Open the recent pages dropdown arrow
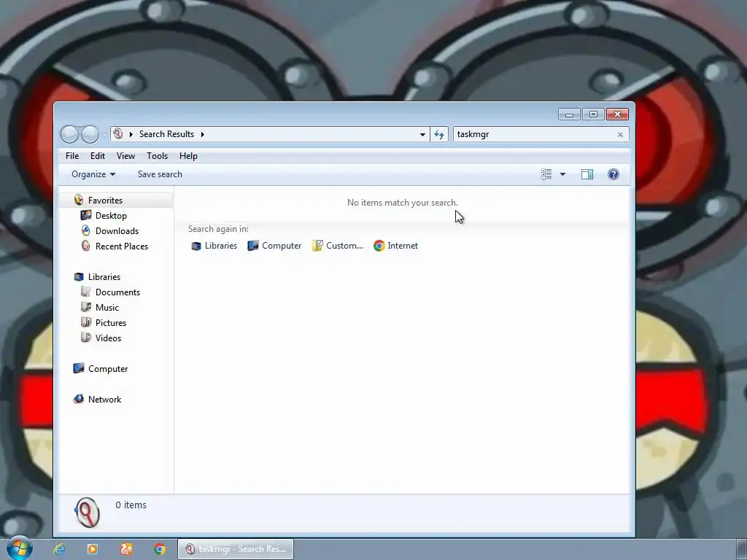 [x=104, y=135]
